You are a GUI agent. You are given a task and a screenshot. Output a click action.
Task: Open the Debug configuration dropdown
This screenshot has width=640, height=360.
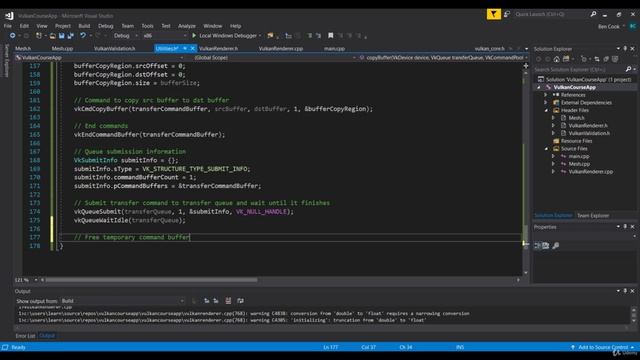tap(125, 36)
